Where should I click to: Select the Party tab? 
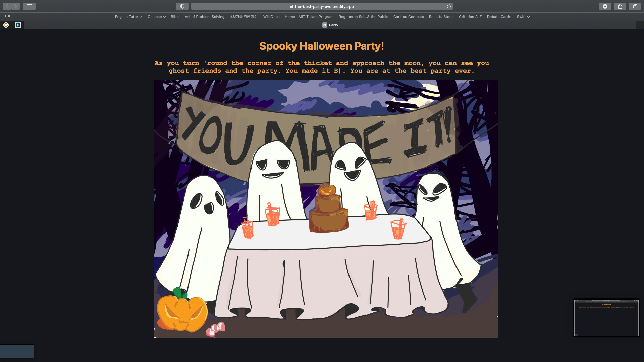(x=330, y=25)
